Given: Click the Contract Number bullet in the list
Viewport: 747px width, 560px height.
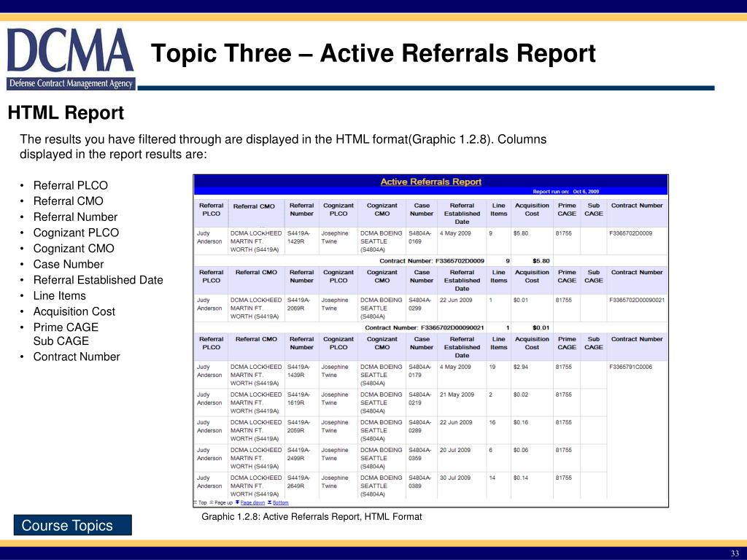Looking at the screenshot, I should point(76,356).
